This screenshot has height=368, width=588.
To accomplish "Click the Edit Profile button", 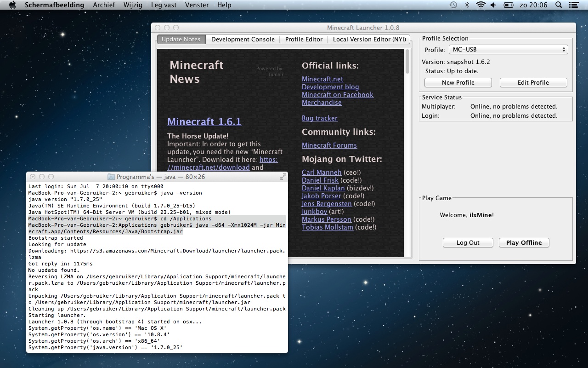I will coord(533,83).
